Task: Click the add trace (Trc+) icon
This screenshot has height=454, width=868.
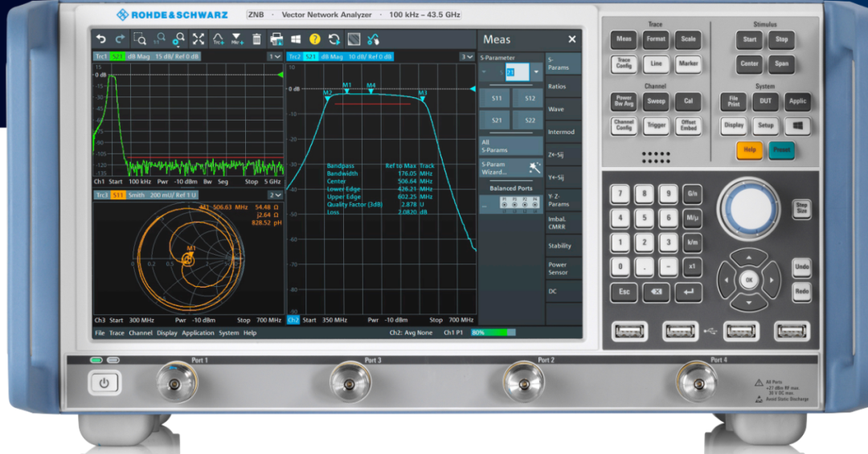Action: pyautogui.click(x=218, y=39)
